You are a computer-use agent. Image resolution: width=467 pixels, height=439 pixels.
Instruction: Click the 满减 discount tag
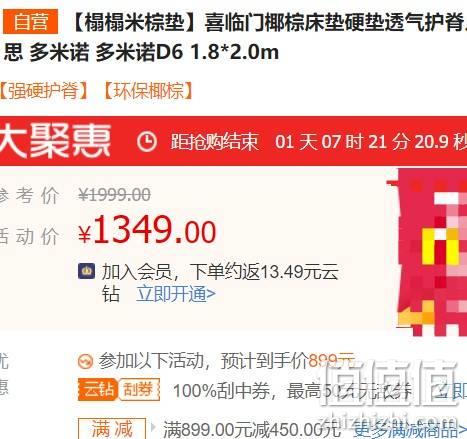tap(112, 429)
